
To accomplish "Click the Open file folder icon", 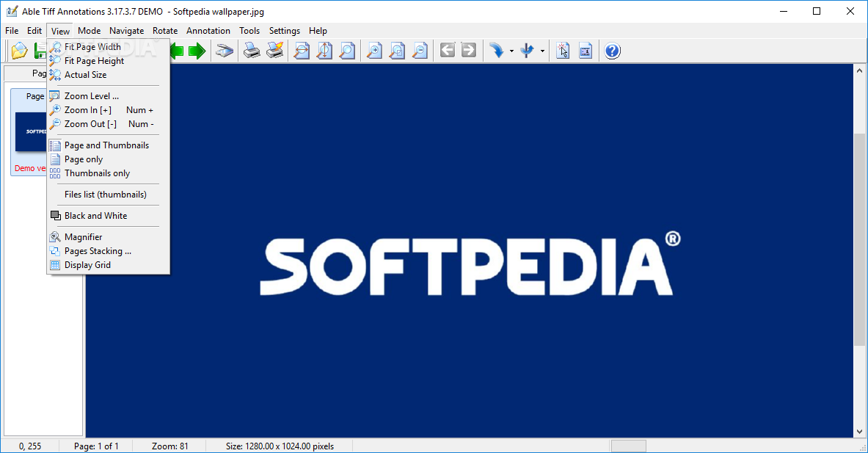I will (x=19, y=51).
